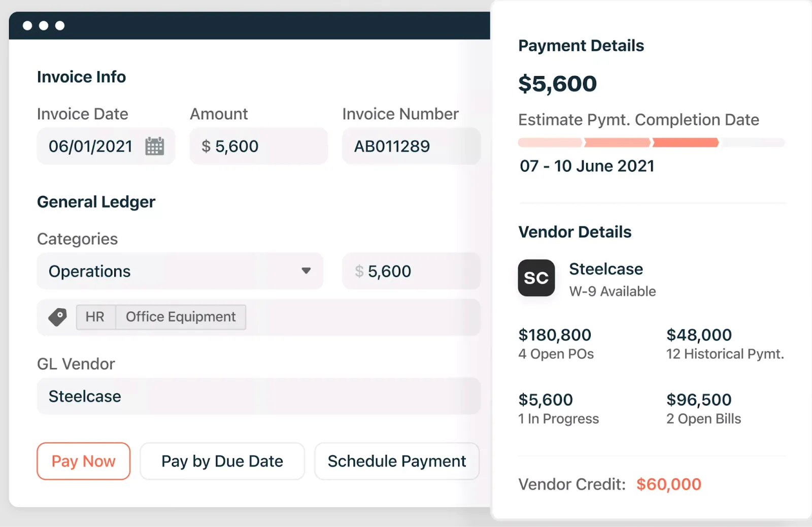Click the Invoice Number label
812x527 pixels.
tap(400, 114)
